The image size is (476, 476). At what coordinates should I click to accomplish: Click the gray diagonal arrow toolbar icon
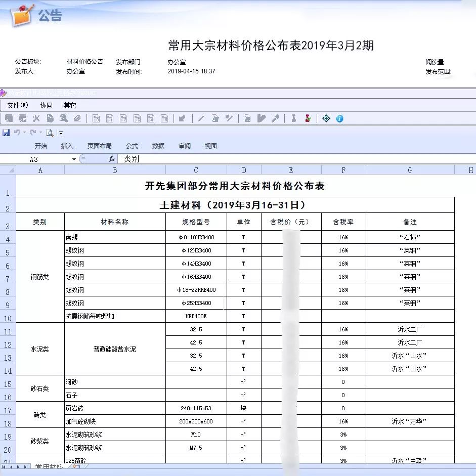point(182,118)
